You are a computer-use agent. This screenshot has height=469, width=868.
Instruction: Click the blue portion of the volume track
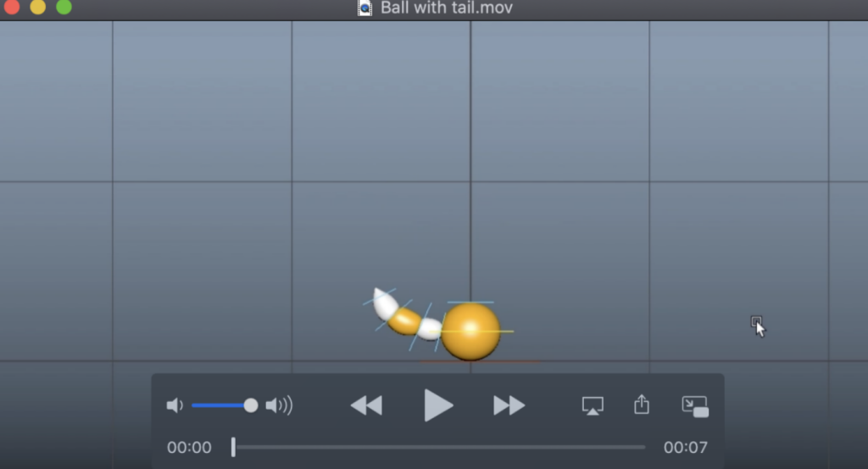tap(218, 405)
